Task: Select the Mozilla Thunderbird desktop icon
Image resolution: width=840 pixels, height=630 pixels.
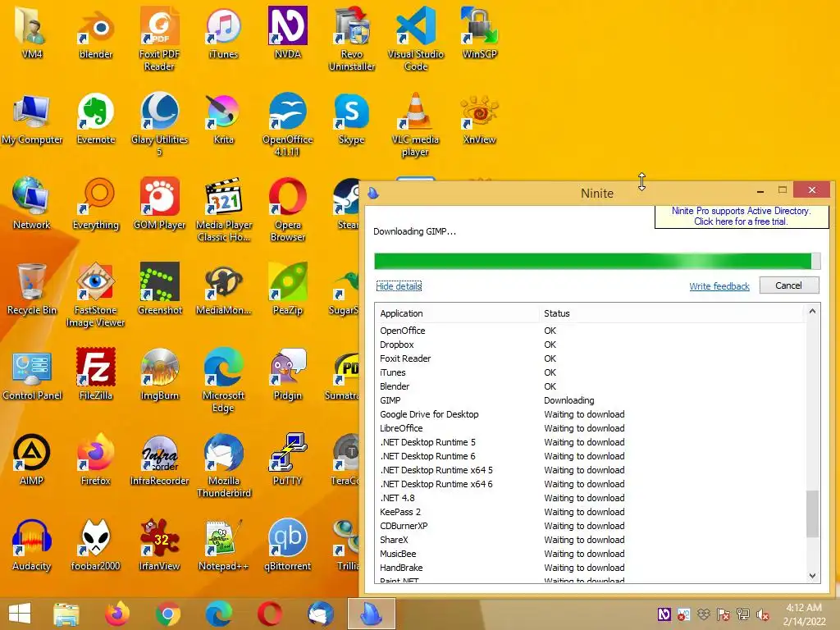Action: click(x=224, y=465)
